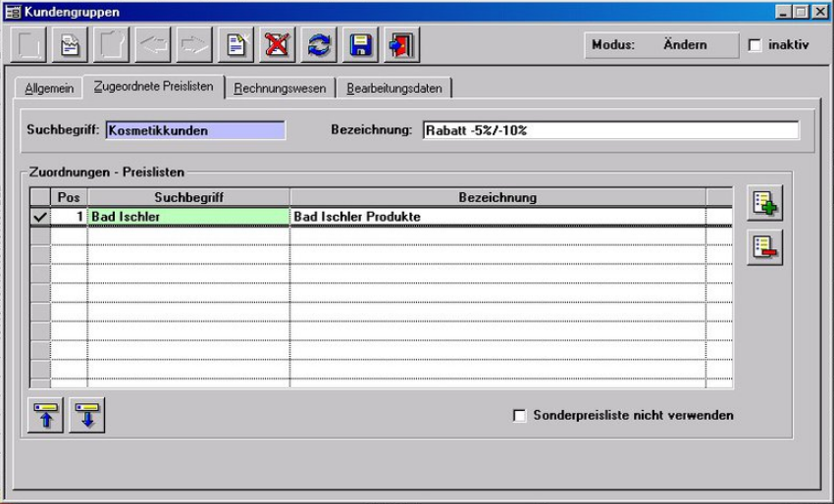Click the Bad Ischler Produkte cell
This screenshot has width=834, height=504.
click(x=496, y=216)
